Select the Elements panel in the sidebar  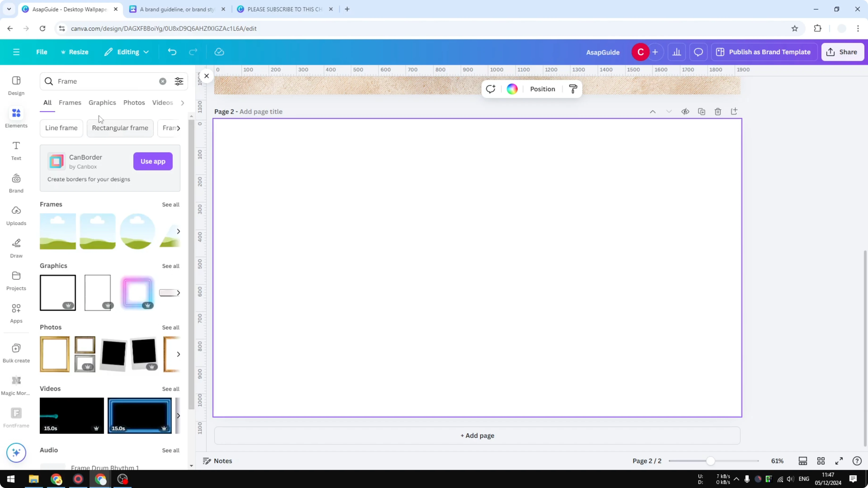[16, 117]
